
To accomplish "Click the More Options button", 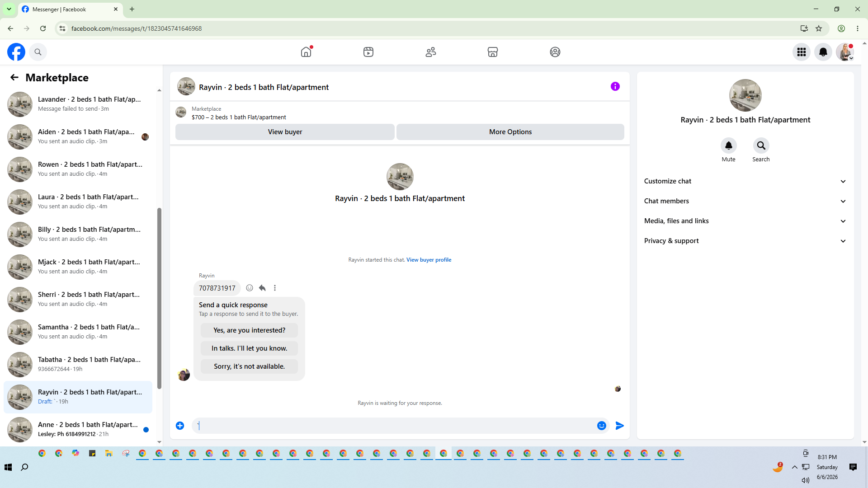I will [x=510, y=132].
